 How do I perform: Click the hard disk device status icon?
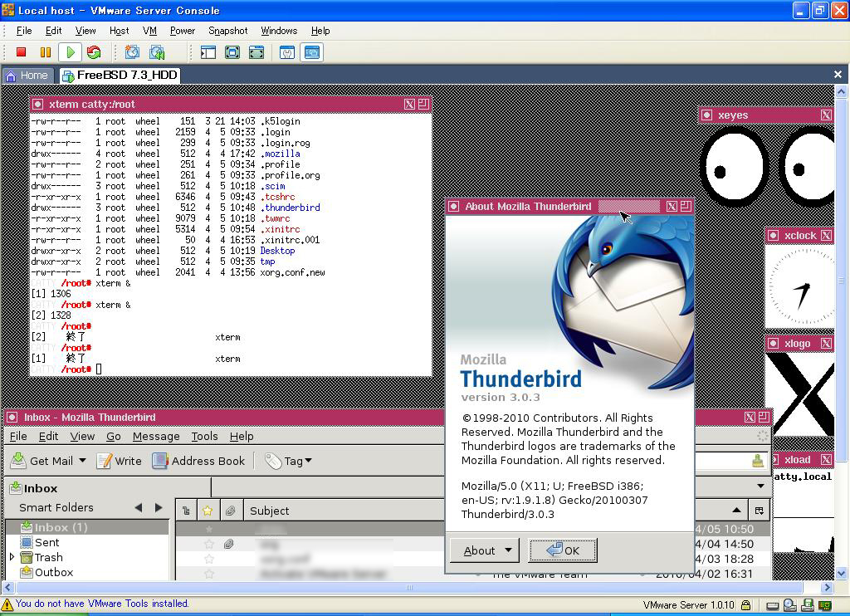pyautogui.click(x=773, y=605)
